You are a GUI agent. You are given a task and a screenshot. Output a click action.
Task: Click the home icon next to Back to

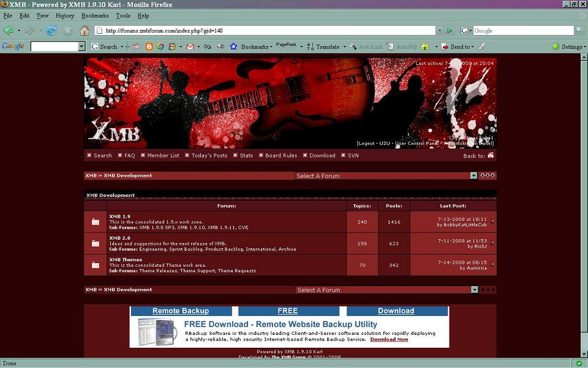point(491,156)
